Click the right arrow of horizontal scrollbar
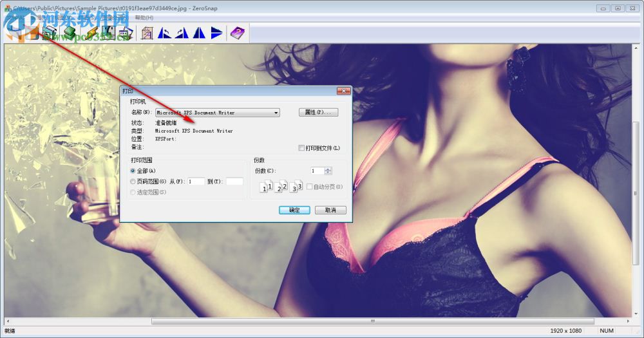 coord(628,321)
